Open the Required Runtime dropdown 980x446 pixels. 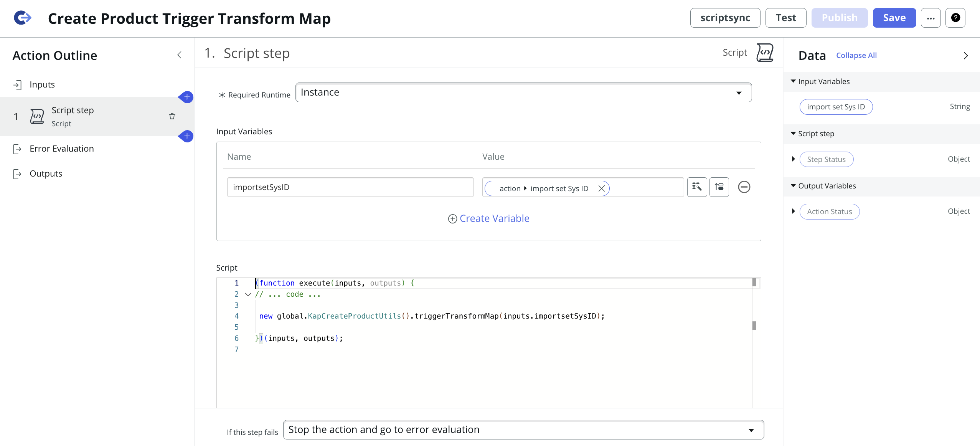point(523,93)
